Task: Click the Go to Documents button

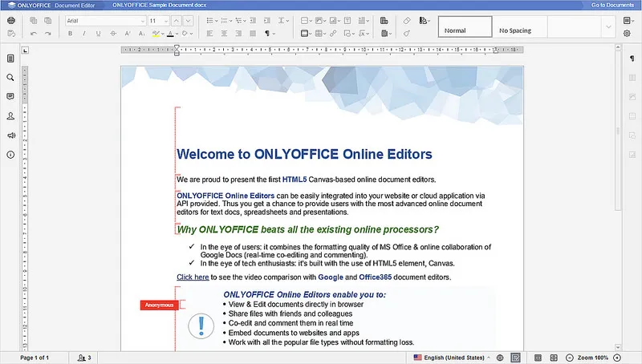Action: tap(612, 5)
